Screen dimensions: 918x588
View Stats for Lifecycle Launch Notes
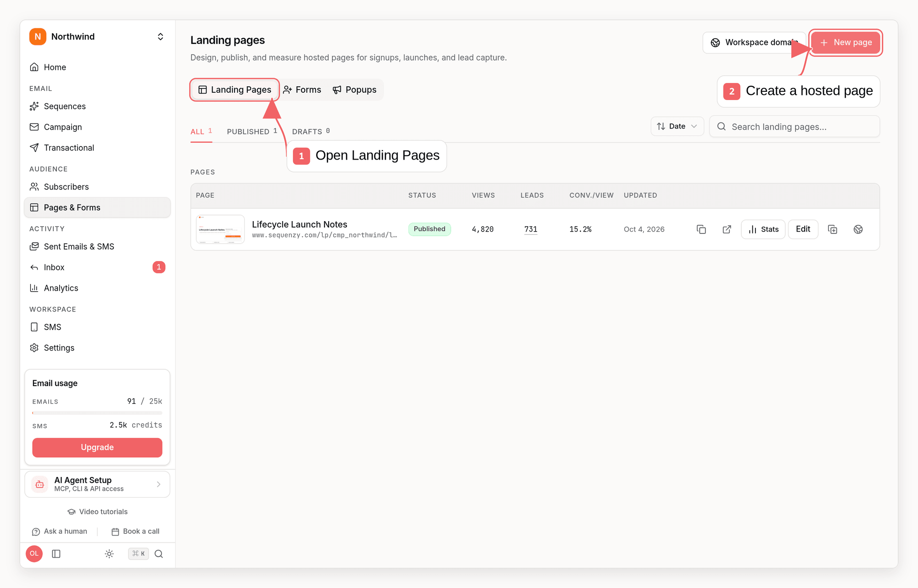coord(763,229)
